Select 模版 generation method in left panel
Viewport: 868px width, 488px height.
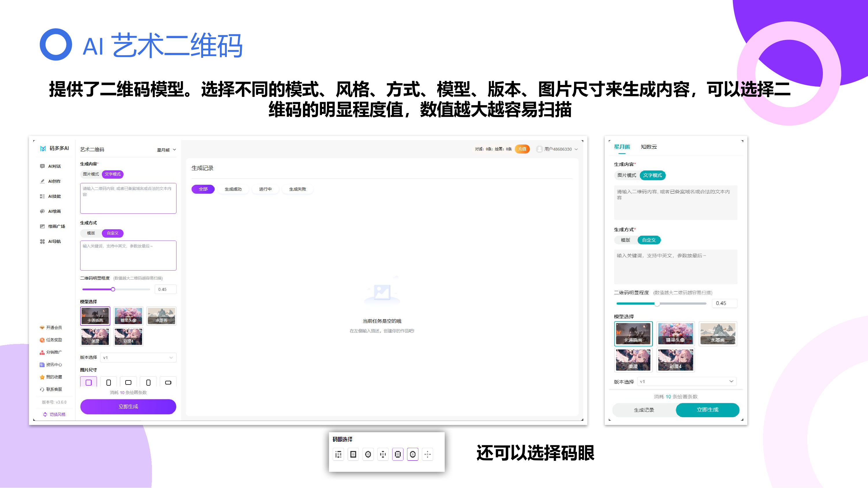(91, 233)
